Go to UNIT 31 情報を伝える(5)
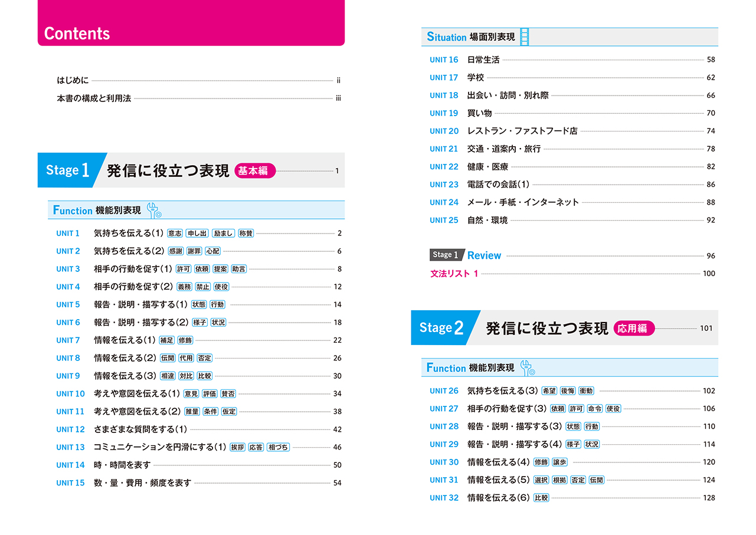The width and height of the screenshot is (756, 535). tap(572, 480)
